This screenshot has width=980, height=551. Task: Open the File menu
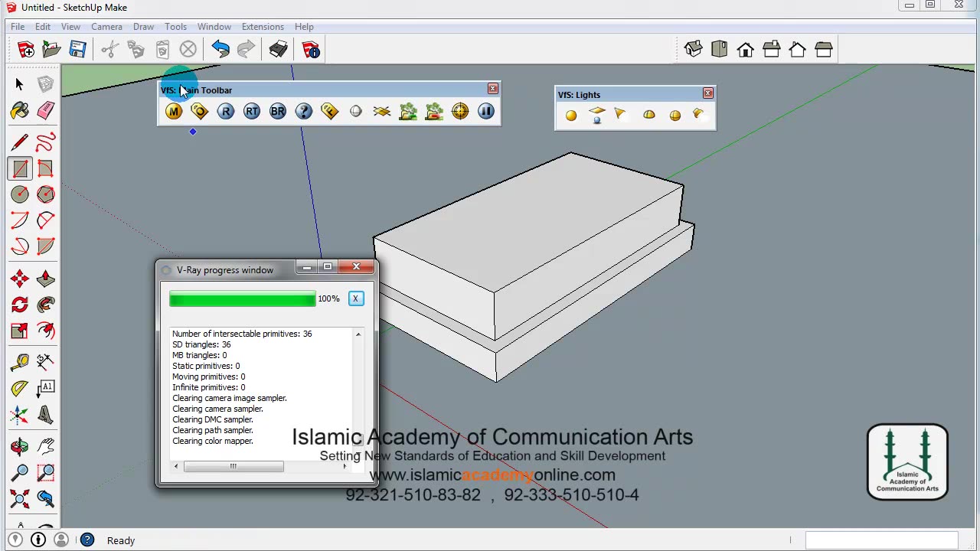(x=18, y=27)
